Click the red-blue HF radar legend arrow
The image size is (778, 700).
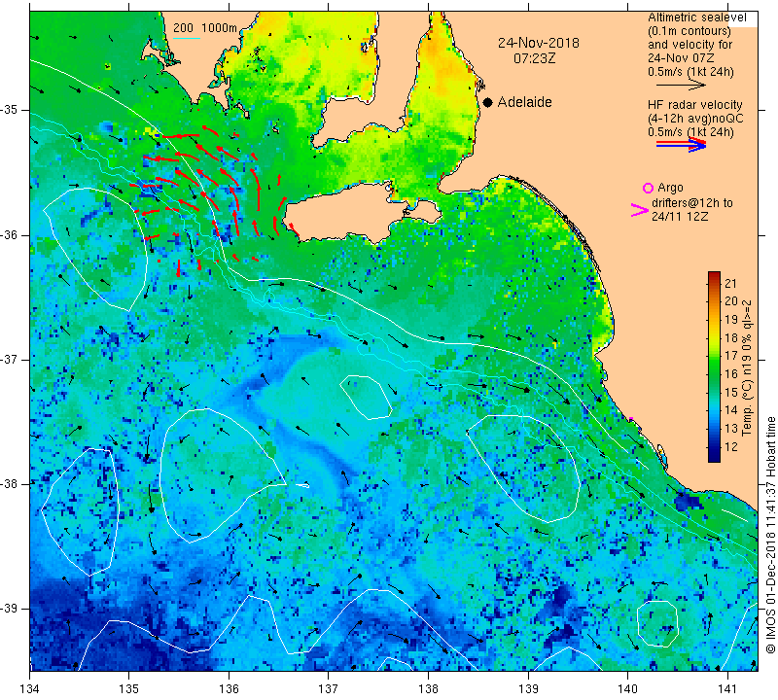coord(681,145)
